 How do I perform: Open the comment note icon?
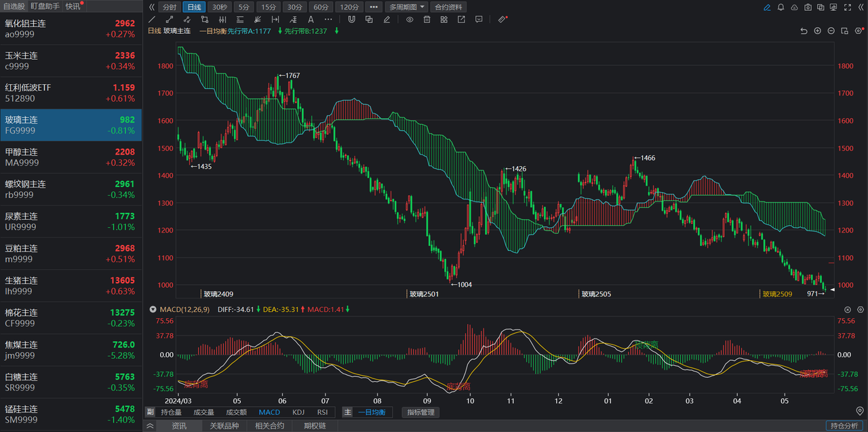(479, 20)
